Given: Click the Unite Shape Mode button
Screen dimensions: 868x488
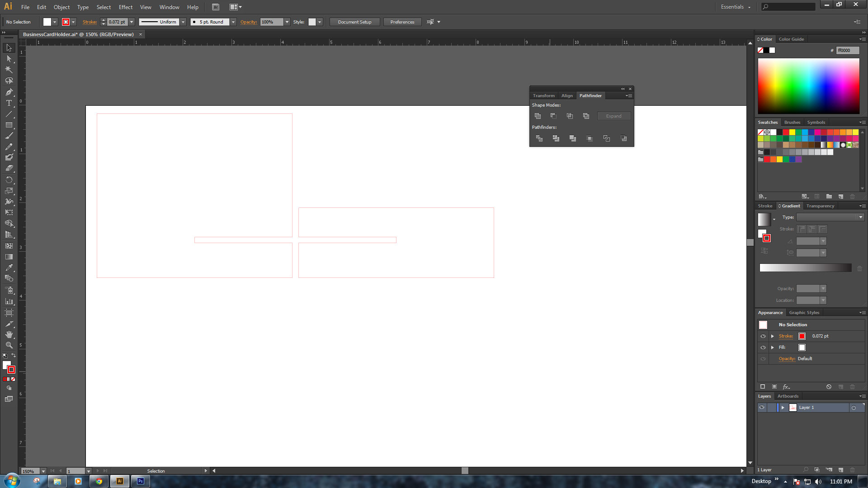Looking at the screenshot, I should (537, 116).
